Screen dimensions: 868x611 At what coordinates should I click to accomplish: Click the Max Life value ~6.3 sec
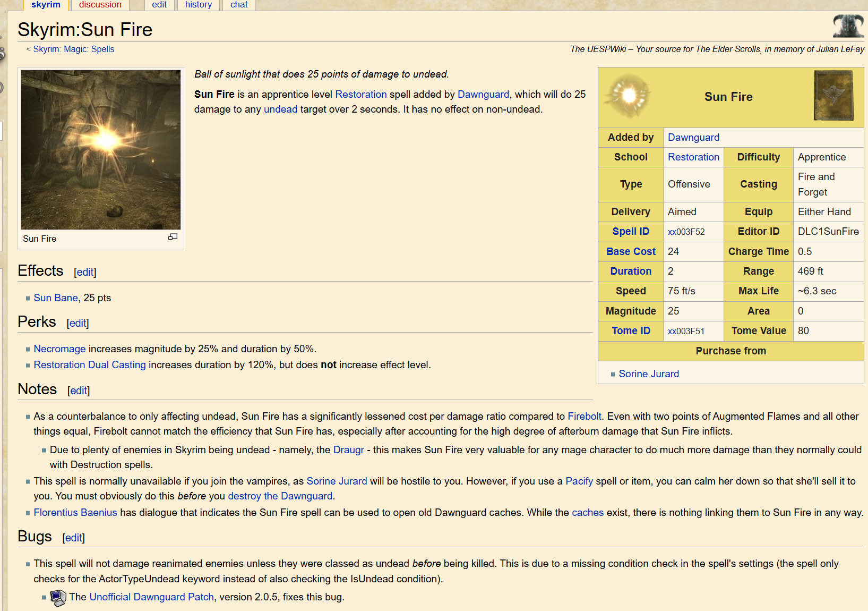(817, 291)
